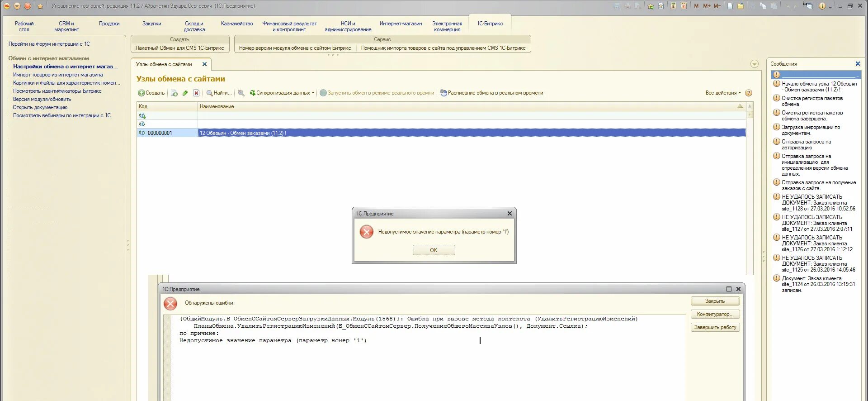
Task: Mark item for deletion with red X icon
Action: pyautogui.click(x=196, y=93)
